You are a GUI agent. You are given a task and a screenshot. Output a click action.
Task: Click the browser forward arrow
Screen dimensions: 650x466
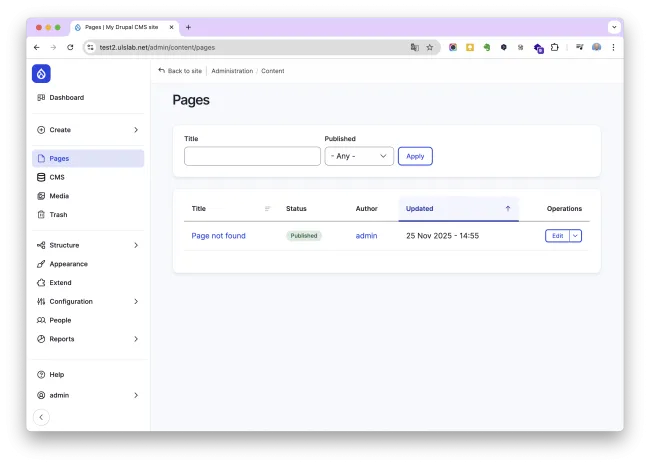pos(53,47)
